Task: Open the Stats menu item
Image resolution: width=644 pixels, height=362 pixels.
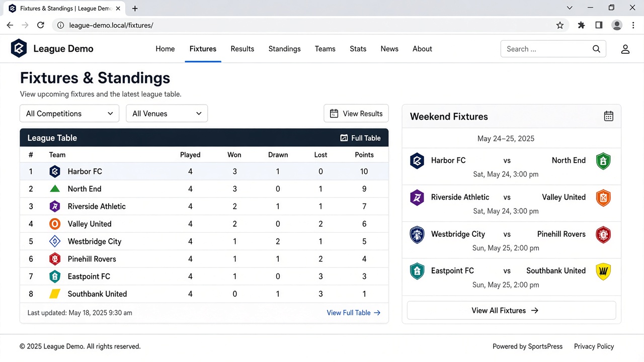Action: pos(358,49)
